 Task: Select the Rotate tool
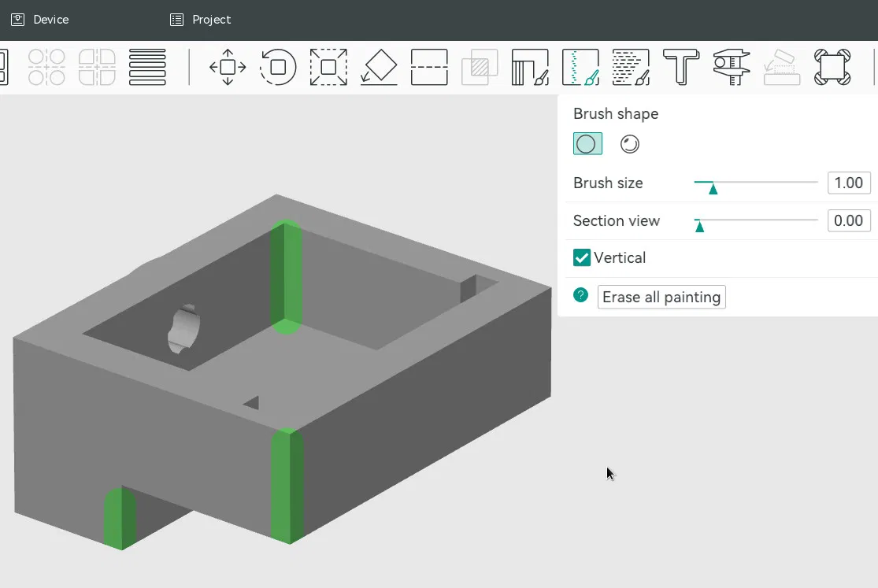pos(278,67)
